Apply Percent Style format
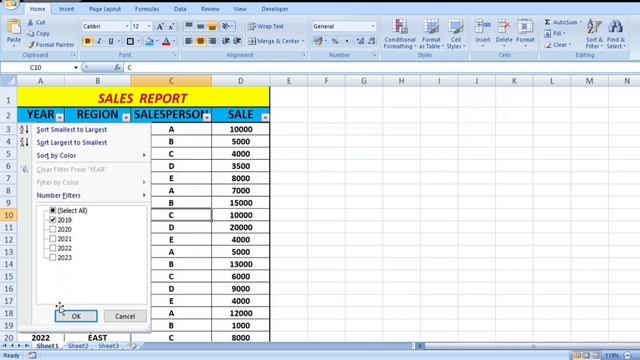Screen dimensions: 640x360 tap(335, 41)
